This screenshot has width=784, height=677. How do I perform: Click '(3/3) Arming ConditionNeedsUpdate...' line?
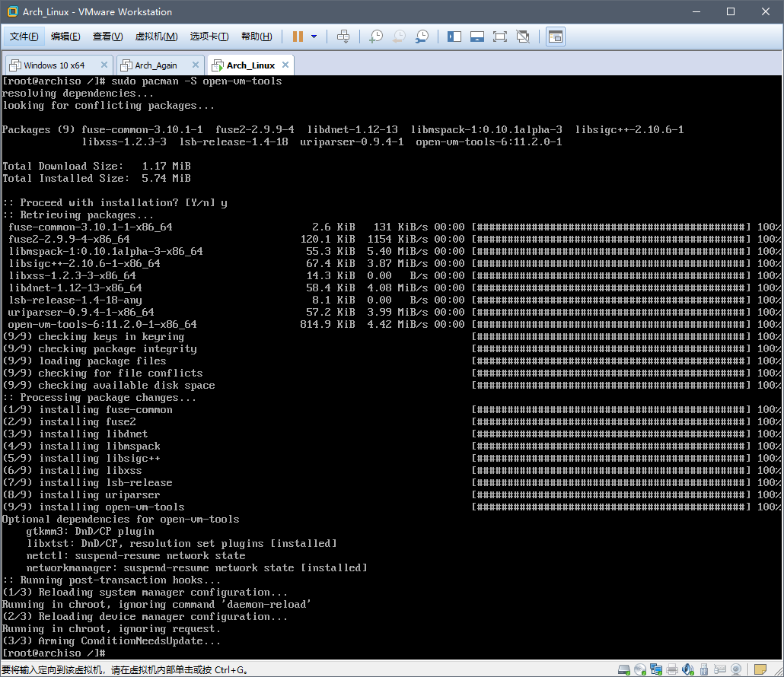coord(111,640)
